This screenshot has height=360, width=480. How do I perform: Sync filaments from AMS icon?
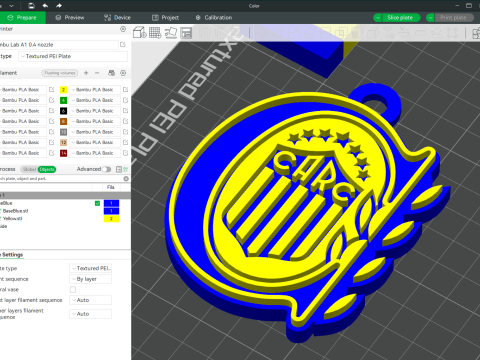(x=112, y=73)
